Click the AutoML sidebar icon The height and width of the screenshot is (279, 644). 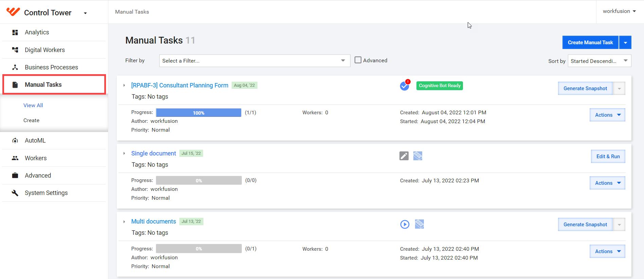click(x=15, y=141)
